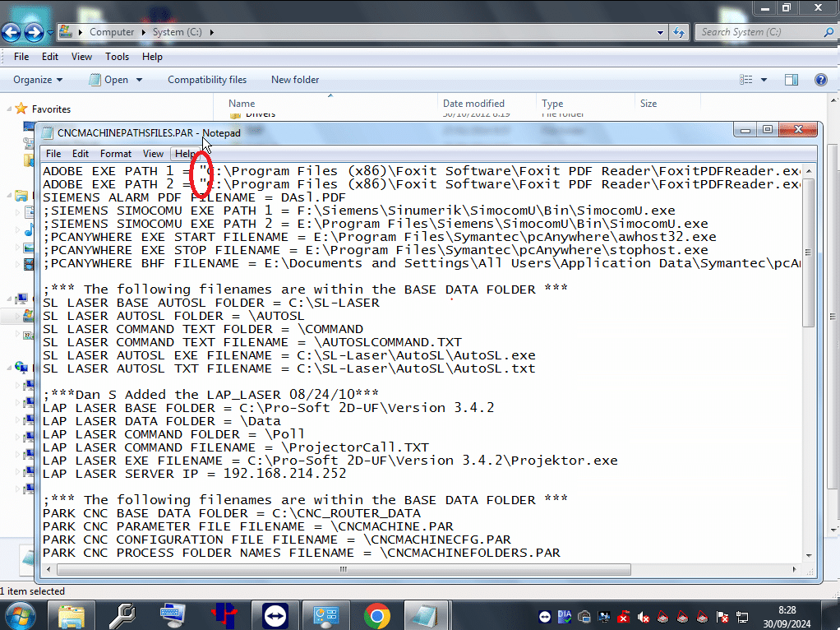Refresh the System (C:) folder view
This screenshot has height=630, width=840.
pos(679,32)
